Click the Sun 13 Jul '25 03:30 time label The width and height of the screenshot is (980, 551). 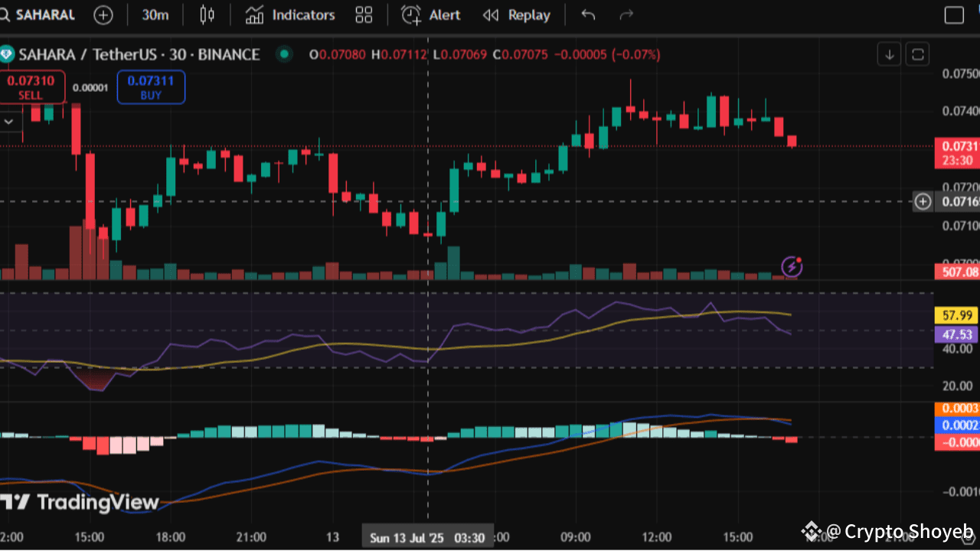(427, 538)
